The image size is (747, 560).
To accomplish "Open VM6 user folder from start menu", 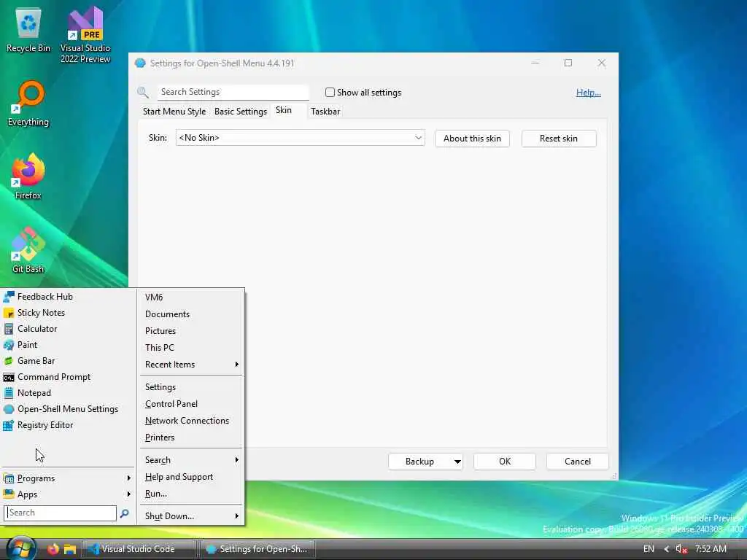I will pos(192,297).
